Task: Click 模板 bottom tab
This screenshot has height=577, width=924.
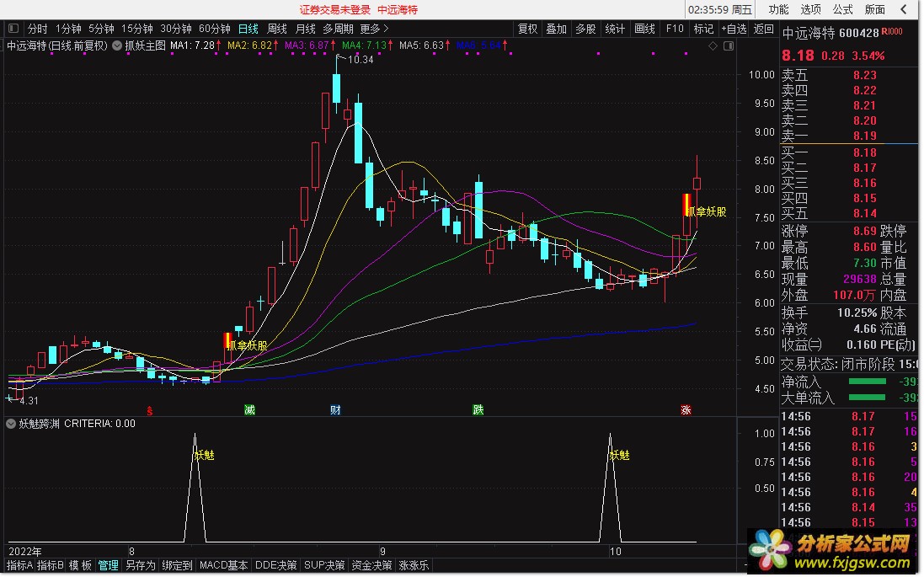Action: click(x=80, y=565)
